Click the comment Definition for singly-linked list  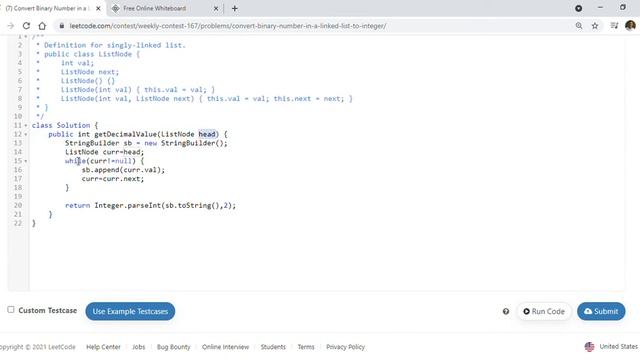(115, 45)
